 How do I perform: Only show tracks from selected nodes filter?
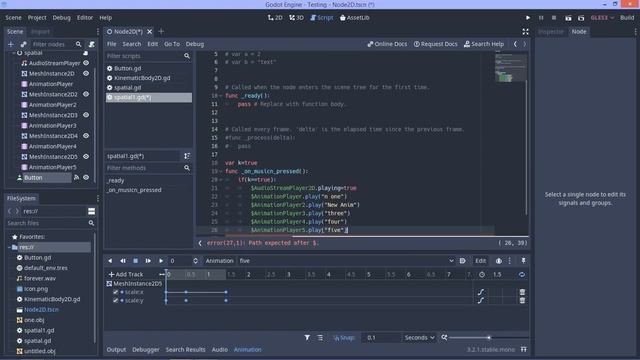(307, 338)
